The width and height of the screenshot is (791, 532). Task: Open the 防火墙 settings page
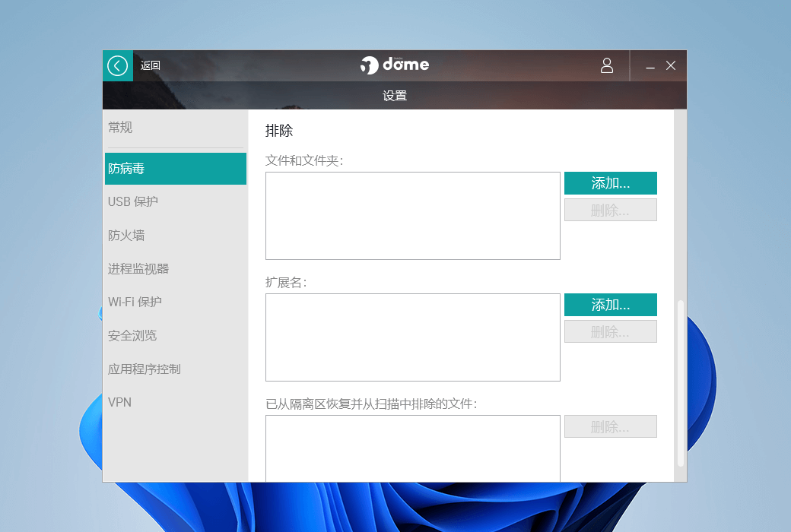click(x=126, y=236)
